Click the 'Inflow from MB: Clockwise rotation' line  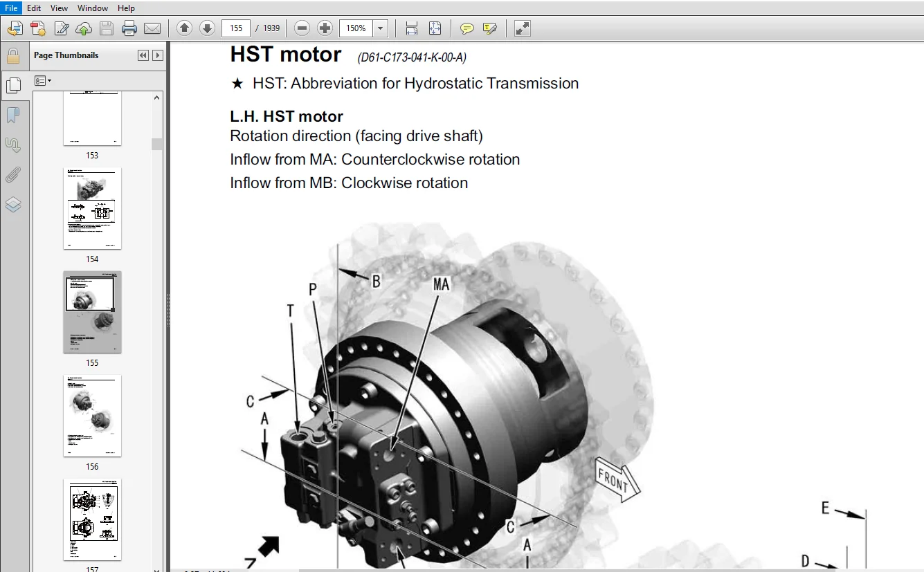[x=349, y=183]
